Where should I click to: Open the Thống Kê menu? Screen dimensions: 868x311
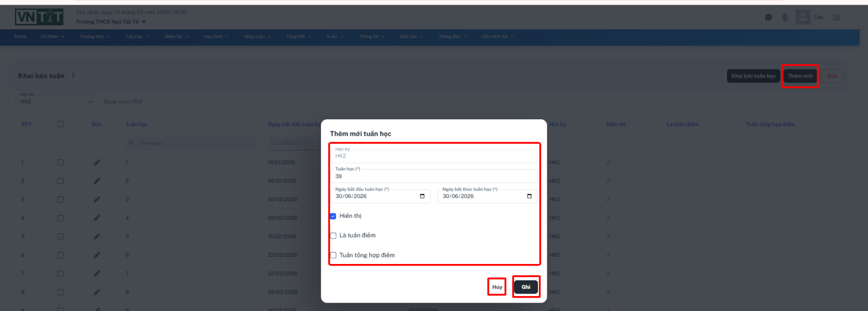coord(372,37)
